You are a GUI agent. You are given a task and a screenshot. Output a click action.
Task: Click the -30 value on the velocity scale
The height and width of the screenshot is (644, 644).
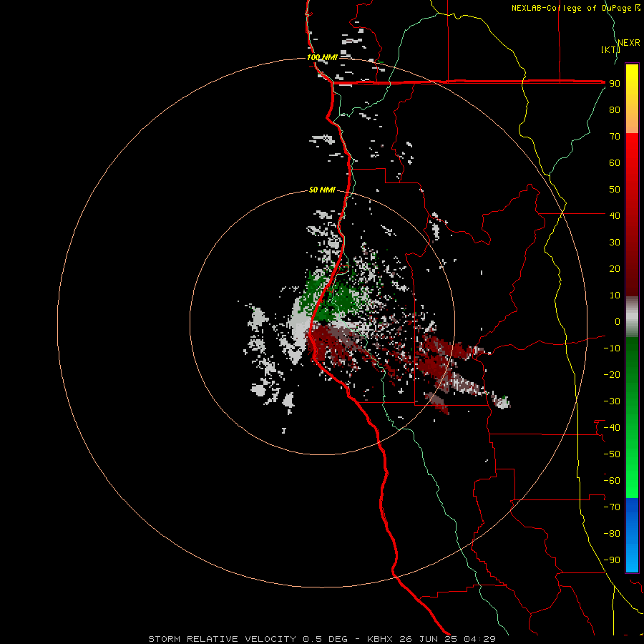pos(612,401)
